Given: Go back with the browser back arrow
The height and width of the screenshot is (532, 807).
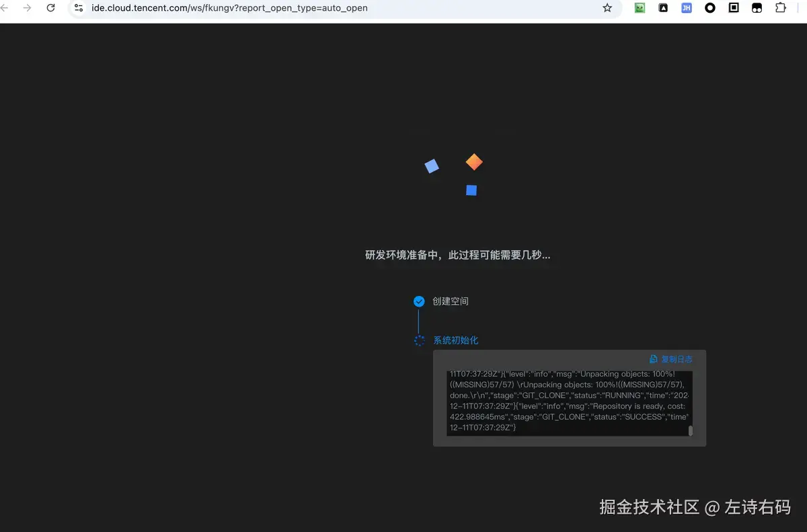Looking at the screenshot, I should click(x=5, y=8).
